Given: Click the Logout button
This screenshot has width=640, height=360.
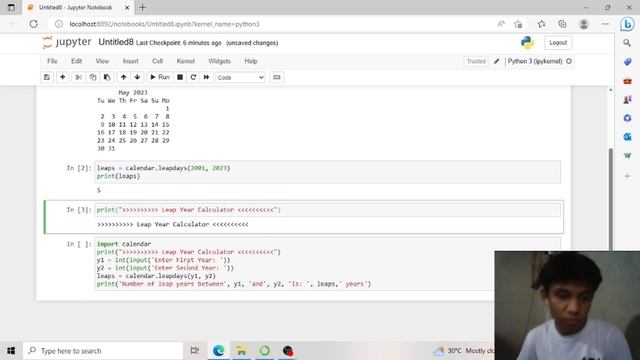Looking at the screenshot, I should (558, 42).
